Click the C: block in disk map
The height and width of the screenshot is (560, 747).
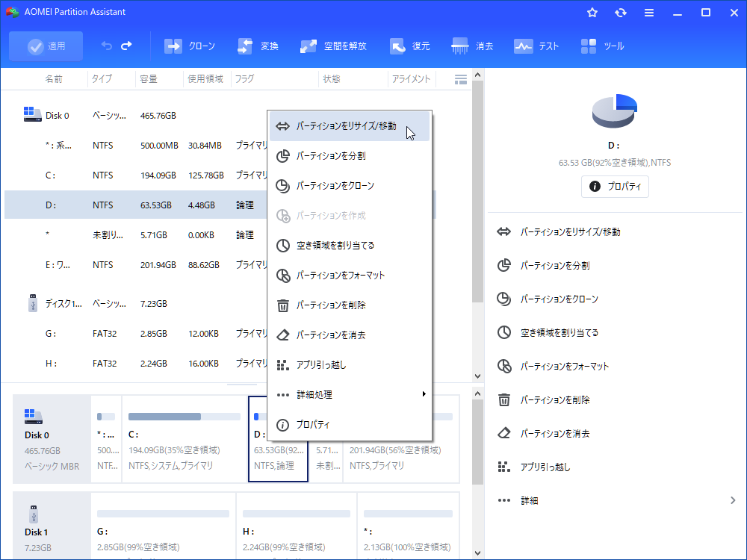[185, 439]
